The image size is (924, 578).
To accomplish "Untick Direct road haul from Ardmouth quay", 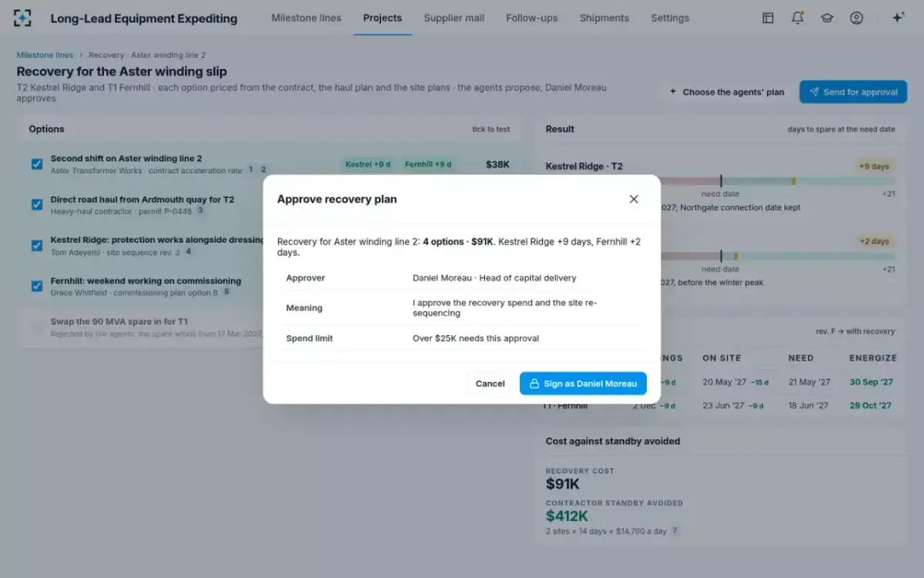I will [37, 205].
